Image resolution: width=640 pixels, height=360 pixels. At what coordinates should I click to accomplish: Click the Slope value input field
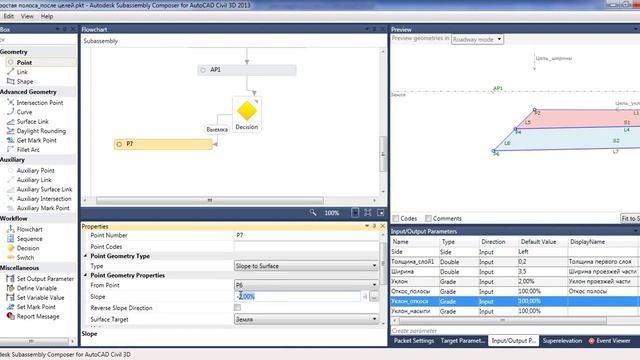pos(298,296)
